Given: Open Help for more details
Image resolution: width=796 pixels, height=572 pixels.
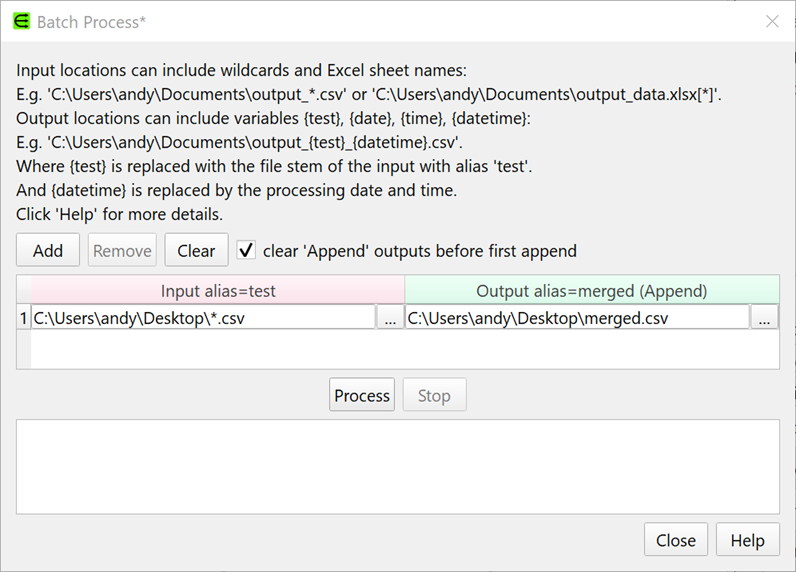Looking at the screenshot, I should [x=747, y=540].
